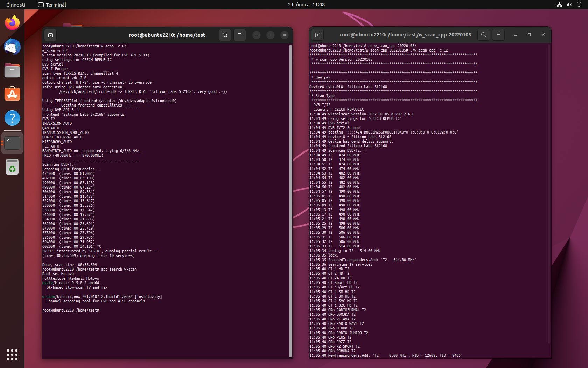The width and height of the screenshot is (588, 368).
Task: Maximize the left terminal window
Action: click(270, 35)
